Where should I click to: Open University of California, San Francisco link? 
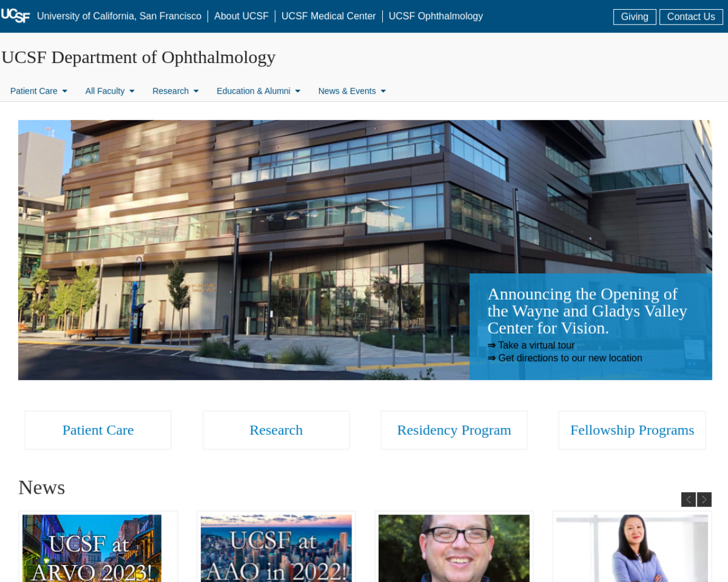(x=119, y=16)
